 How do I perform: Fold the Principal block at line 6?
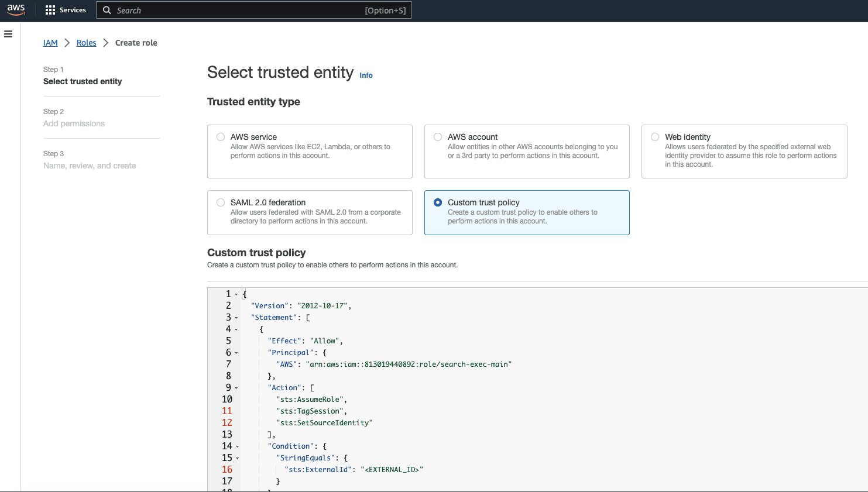tap(236, 353)
